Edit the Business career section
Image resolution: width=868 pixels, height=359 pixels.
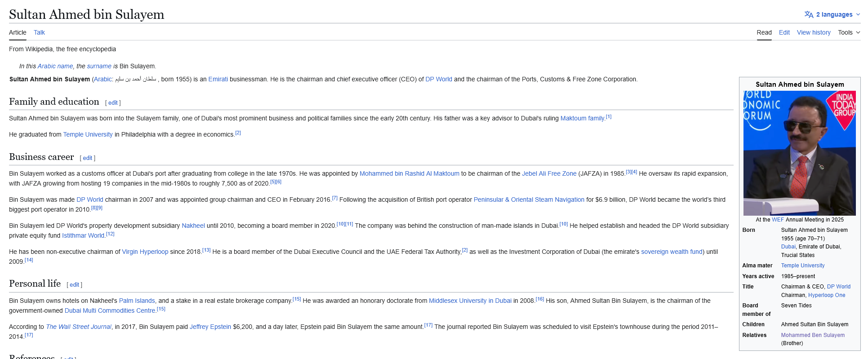[88, 158]
